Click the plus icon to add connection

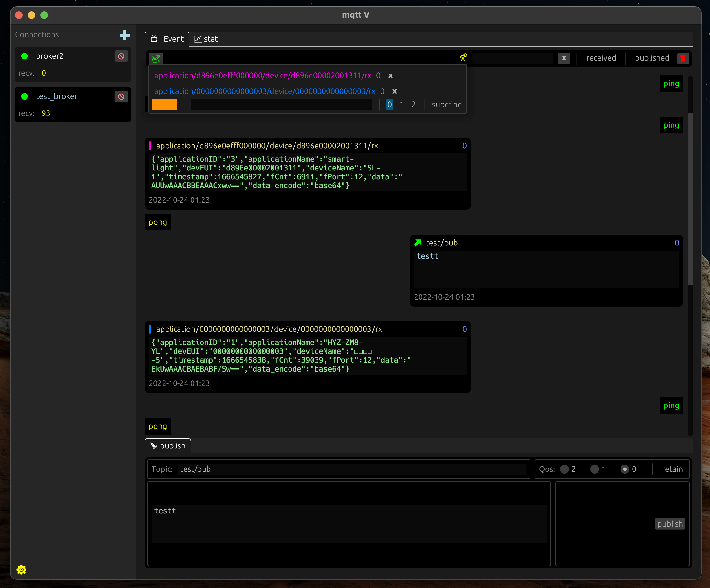pos(124,35)
